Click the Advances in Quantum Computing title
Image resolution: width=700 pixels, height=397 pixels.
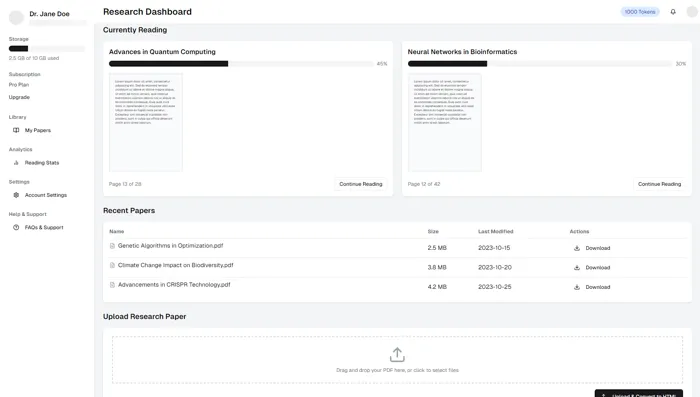click(x=162, y=52)
